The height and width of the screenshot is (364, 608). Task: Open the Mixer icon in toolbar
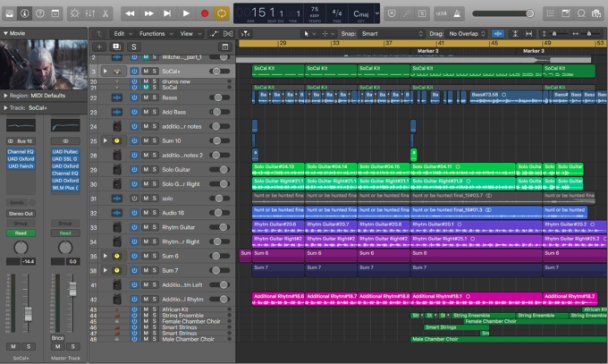click(x=90, y=13)
